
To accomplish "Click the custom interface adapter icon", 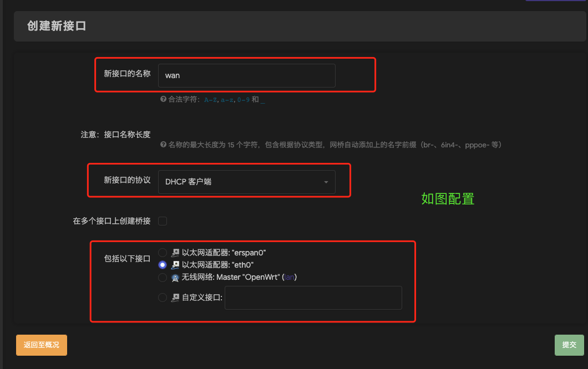I will tap(175, 298).
